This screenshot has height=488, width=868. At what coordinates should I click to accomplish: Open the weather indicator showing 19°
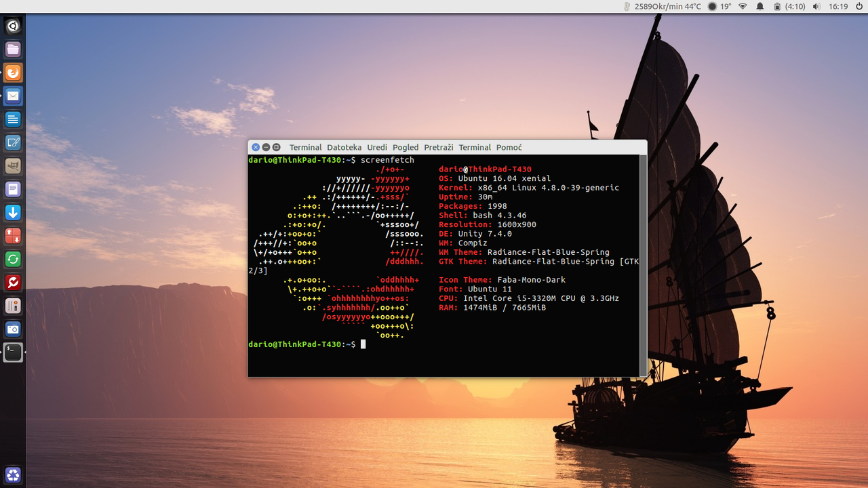[x=719, y=6]
